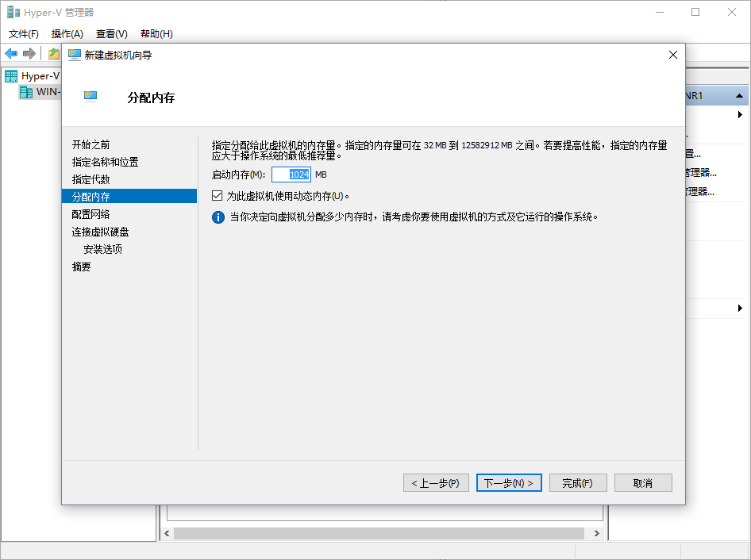
Task: Toggle dynamic memory checkbox for this VM
Action: [217, 196]
